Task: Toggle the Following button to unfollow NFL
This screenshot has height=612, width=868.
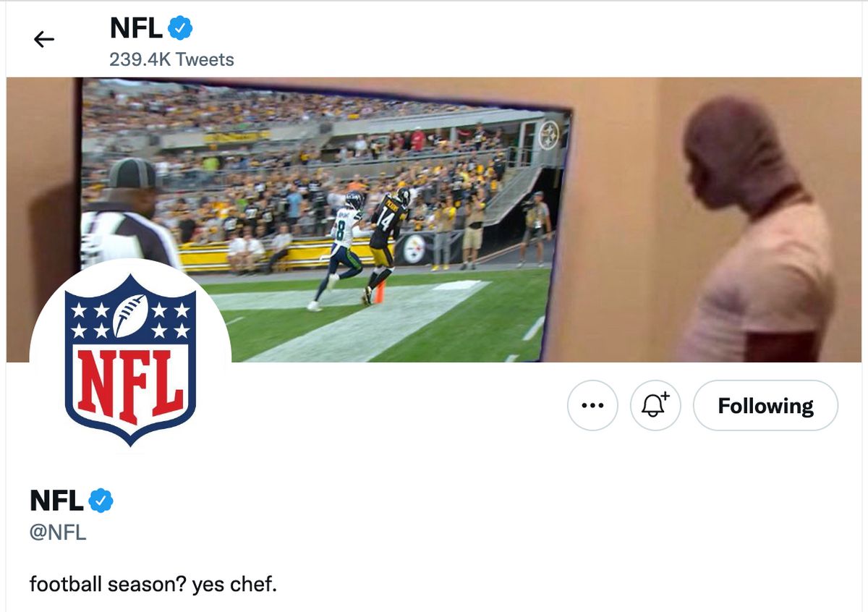Action: coord(765,406)
